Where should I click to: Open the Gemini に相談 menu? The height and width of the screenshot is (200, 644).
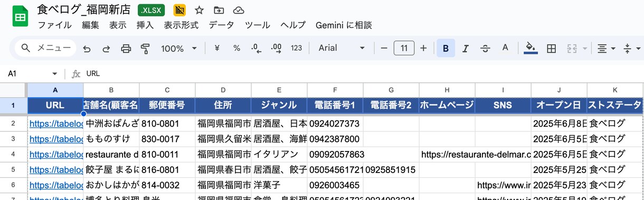344,25
